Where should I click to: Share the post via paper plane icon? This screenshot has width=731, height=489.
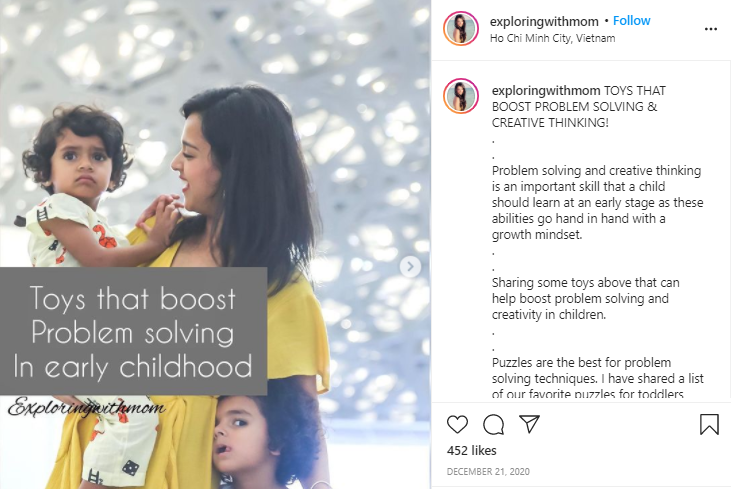tap(529, 424)
